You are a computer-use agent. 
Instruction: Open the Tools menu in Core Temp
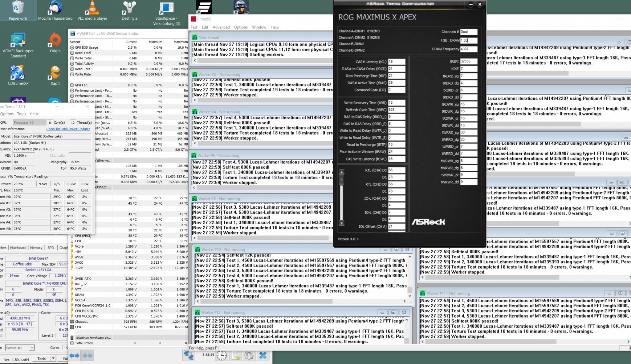click(x=22, y=114)
